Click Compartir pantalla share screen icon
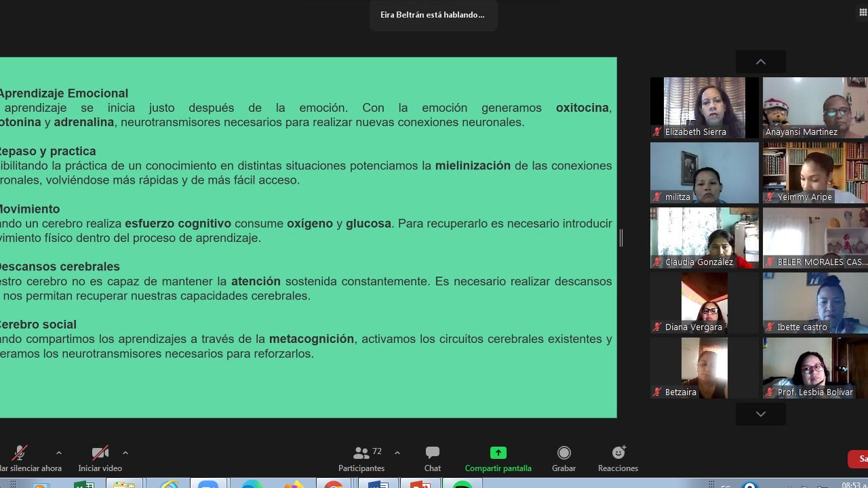This screenshot has height=488, width=868. point(498,453)
